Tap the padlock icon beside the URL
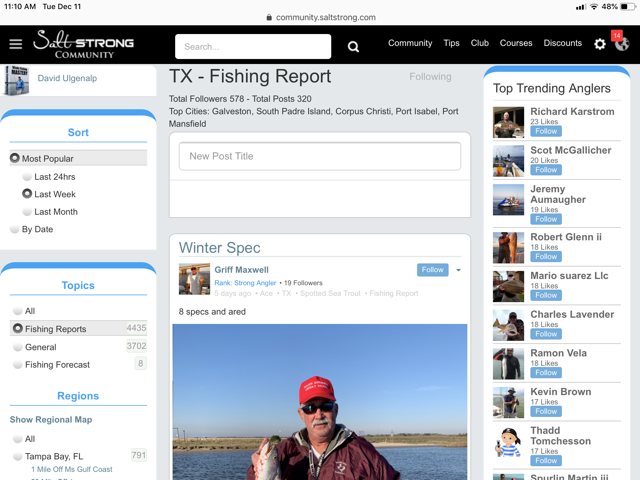 coord(269,17)
